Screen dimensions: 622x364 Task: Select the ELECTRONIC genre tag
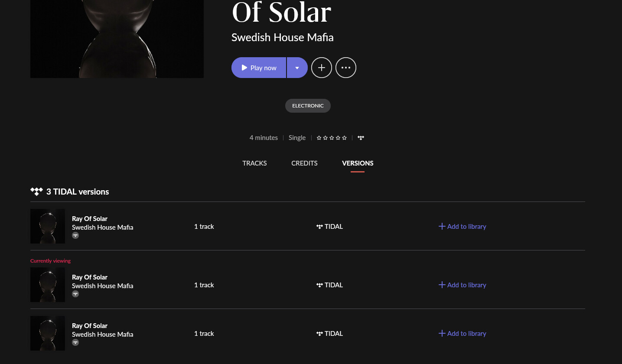(x=308, y=106)
